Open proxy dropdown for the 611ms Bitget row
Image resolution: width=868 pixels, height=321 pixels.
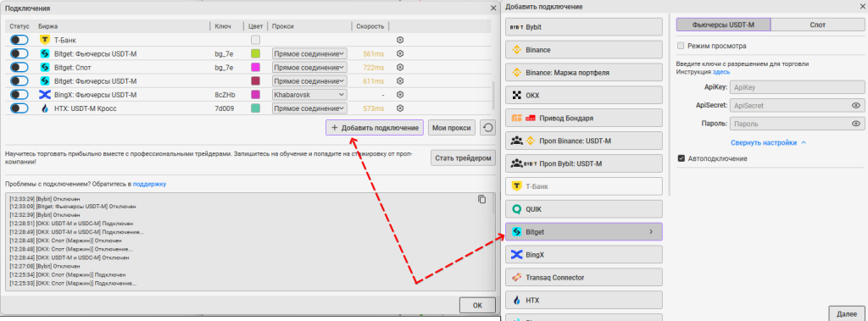click(309, 80)
